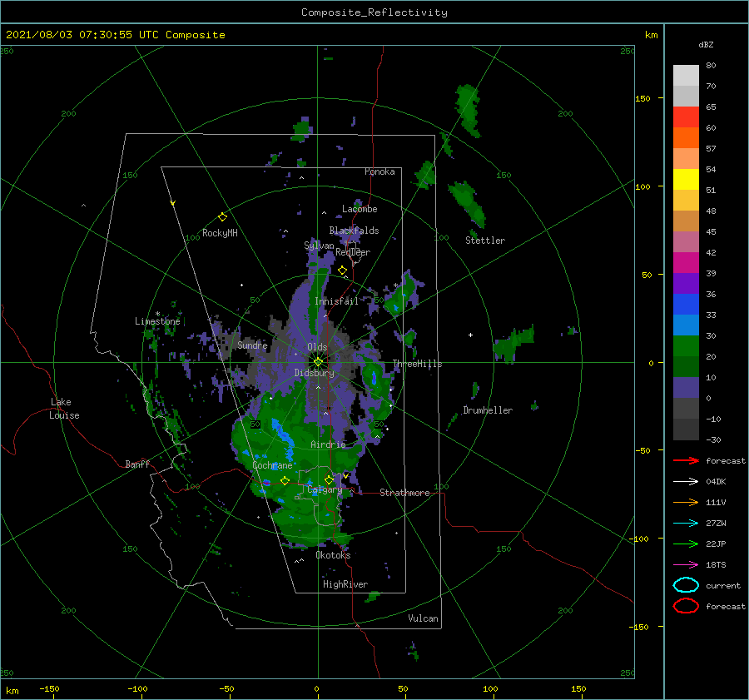Screen dimensions: 749x700
Task: Click the Drumheller town label
Action: (x=488, y=410)
